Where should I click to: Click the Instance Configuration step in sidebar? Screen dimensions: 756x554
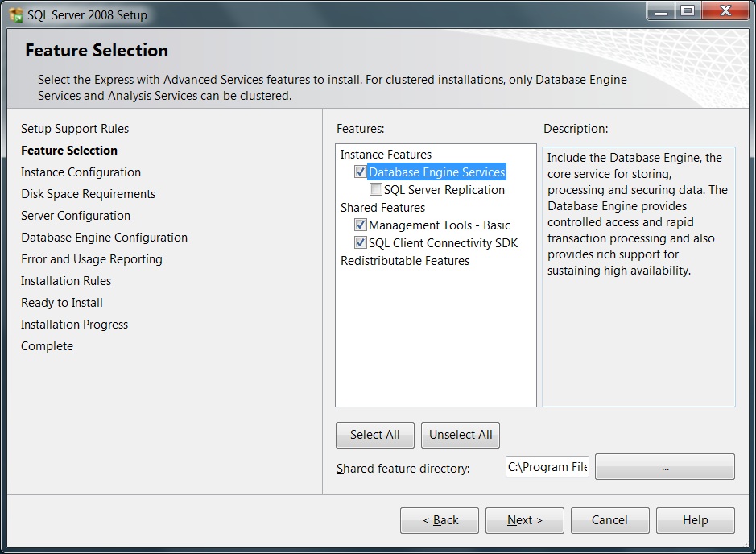click(81, 172)
